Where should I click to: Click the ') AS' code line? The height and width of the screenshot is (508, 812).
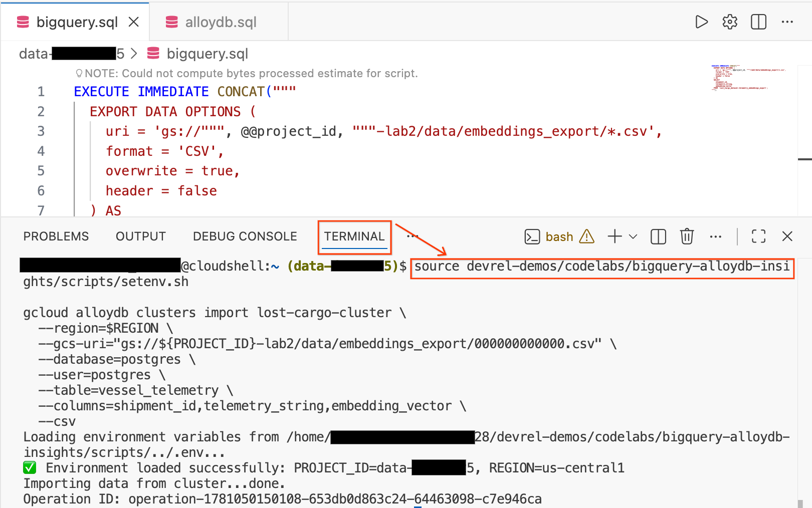pos(105,210)
